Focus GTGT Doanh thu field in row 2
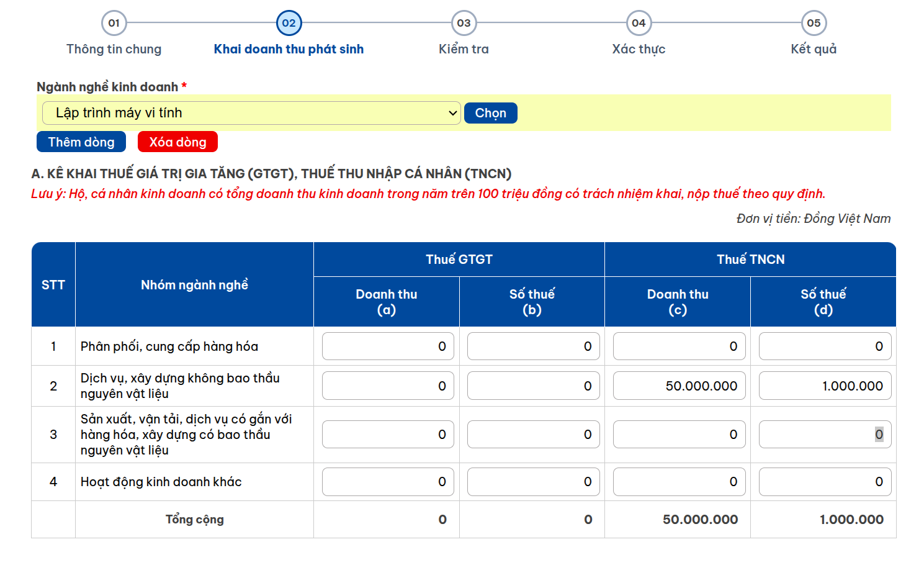924x565 pixels. pyautogui.click(x=388, y=386)
